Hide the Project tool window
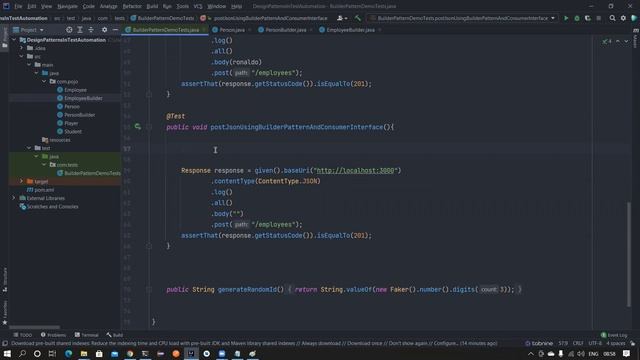This screenshot has width=640, height=360. click(x=115, y=30)
